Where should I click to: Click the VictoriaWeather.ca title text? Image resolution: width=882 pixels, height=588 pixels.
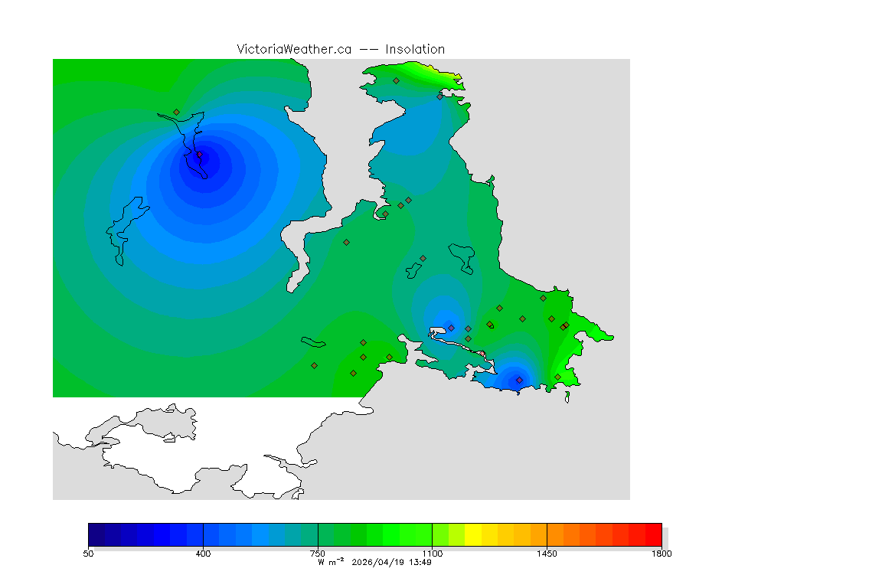[x=294, y=49]
